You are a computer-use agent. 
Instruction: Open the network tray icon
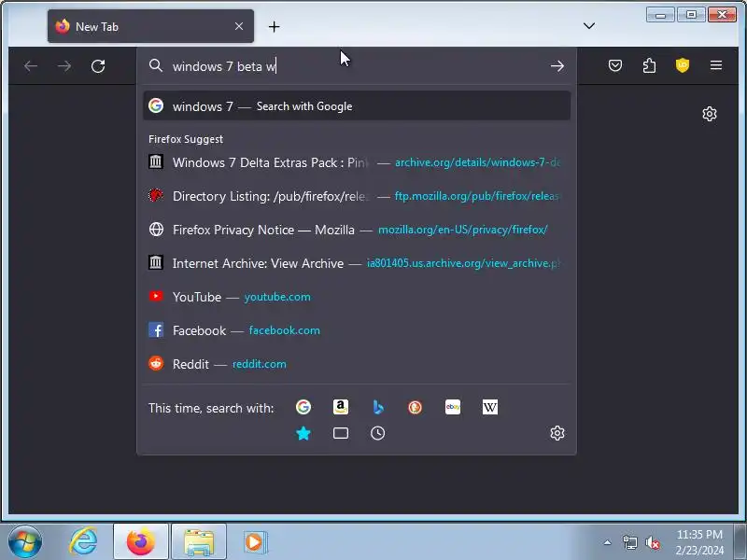click(629, 542)
